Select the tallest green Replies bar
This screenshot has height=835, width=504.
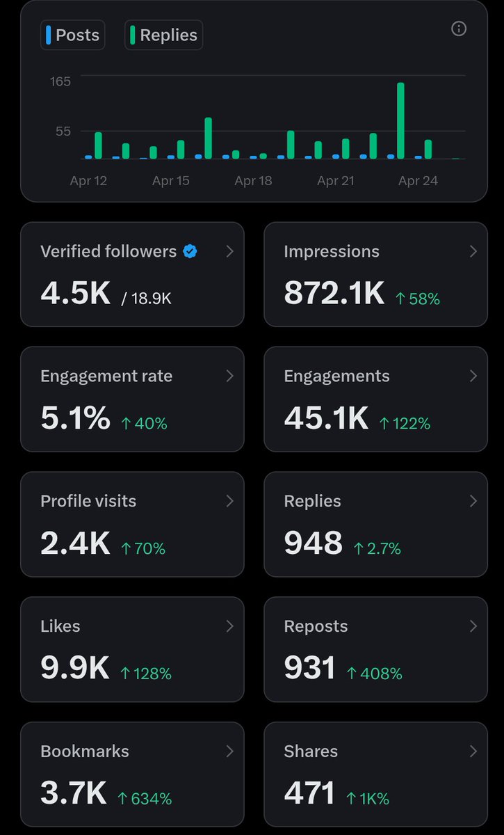pyautogui.click(x=400, y=121)
